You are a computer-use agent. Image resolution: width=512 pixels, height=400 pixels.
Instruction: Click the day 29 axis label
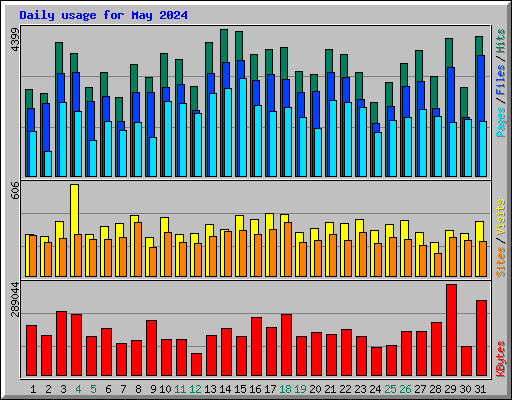pyautogui.click(x=450, y=389)
